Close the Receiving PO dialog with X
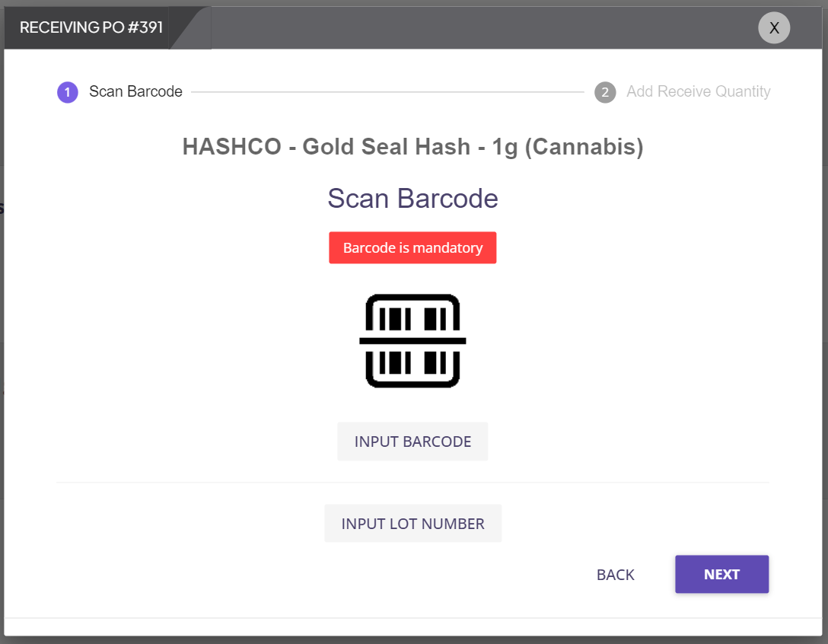Screen dimensions: 828x644 coord(774,27)
